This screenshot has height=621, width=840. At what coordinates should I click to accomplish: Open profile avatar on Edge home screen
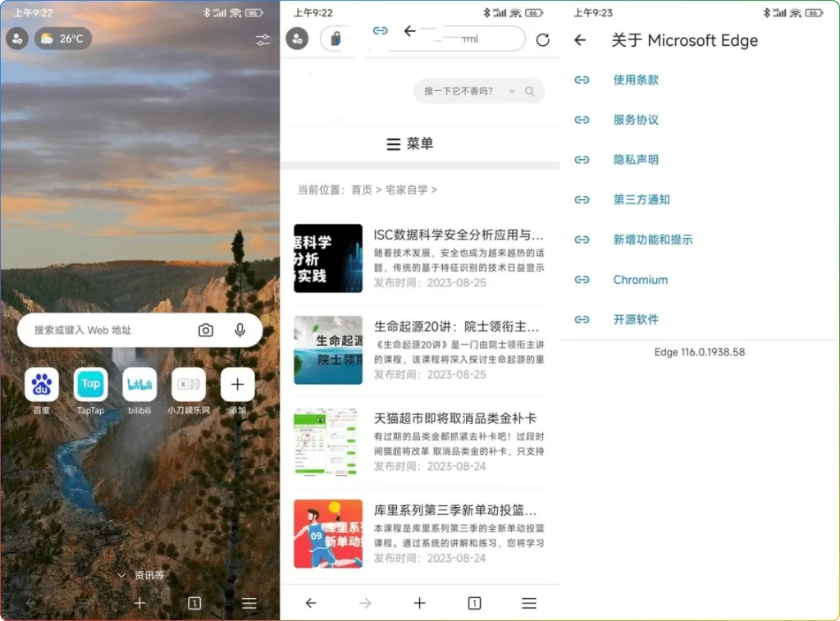(x=17, y=39)
